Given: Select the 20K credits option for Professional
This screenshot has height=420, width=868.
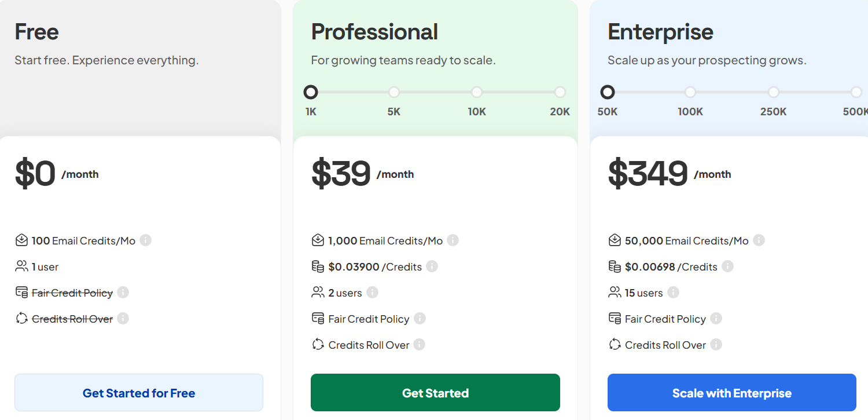Looking at the screenshot, I should click(x=560, y=92).
